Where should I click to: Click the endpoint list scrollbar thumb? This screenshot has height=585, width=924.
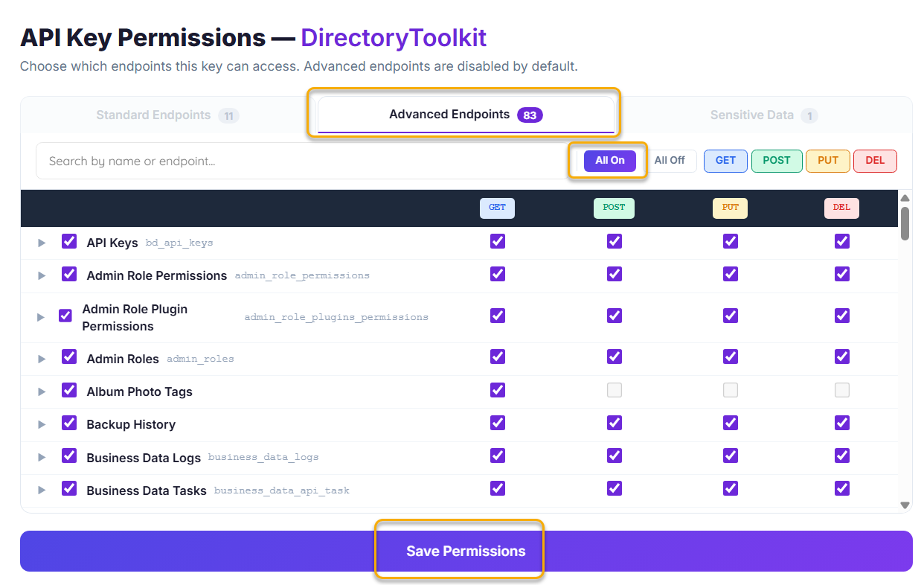click(905, 223)
